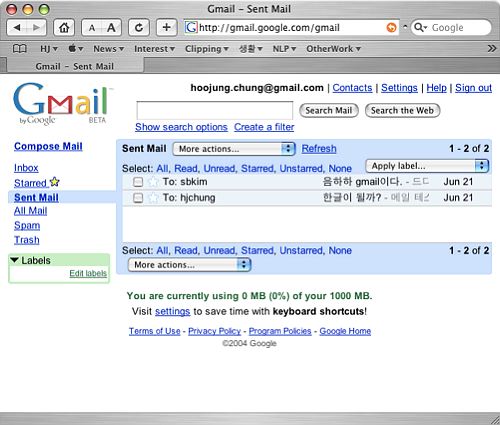Image resolution: width=500 pixels, height=425 pixels.
Task: Select All in top Select row
Action: click(162, 168)
